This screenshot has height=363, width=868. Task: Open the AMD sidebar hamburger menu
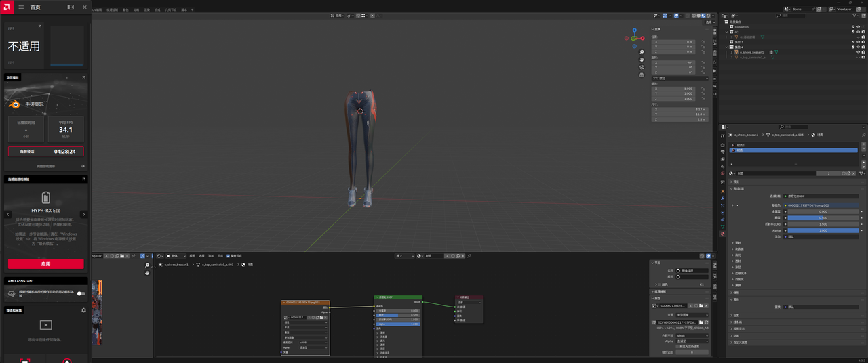click(21, 7)
